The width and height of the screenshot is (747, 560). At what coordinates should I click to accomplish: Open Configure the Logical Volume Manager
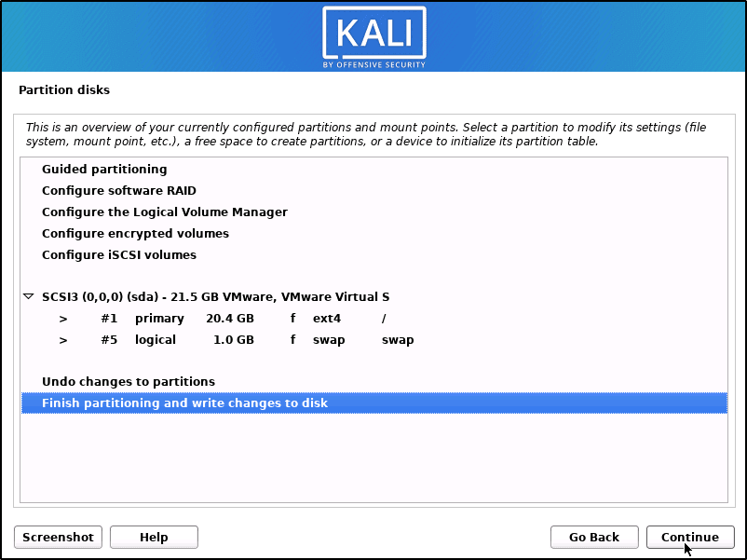coord(374,212)
